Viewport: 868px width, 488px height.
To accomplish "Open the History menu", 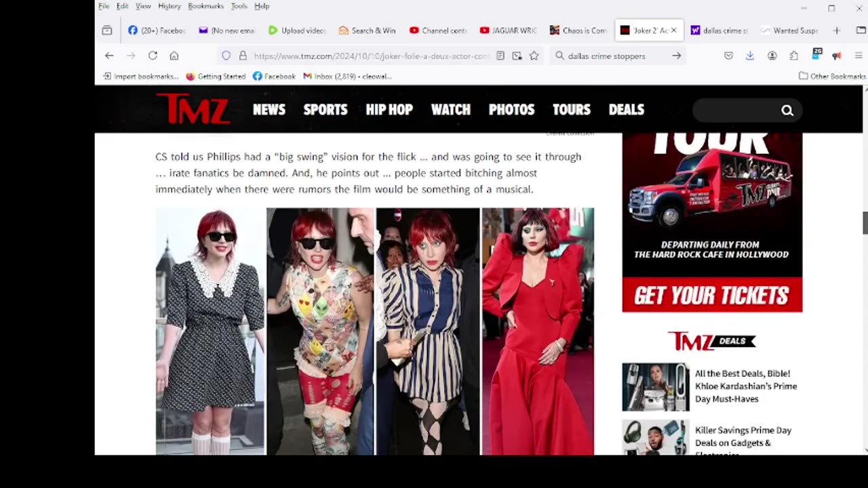I will tap(170, 6).
